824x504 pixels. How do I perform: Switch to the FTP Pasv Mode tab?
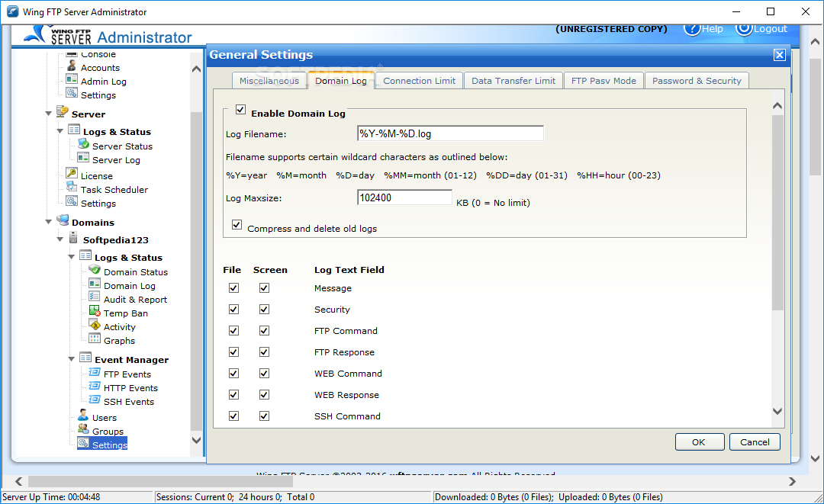point(604,81)
